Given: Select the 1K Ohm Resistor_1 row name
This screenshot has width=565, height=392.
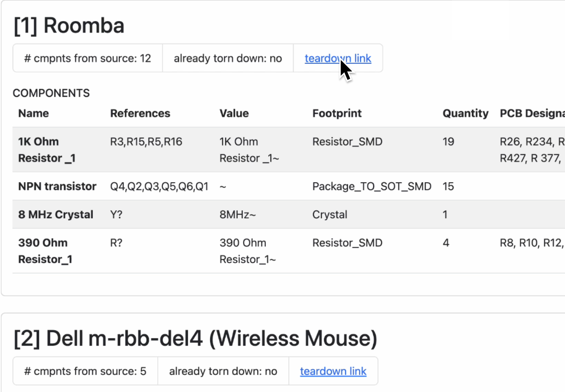Looking at the screenshot, I should [46, 150].
